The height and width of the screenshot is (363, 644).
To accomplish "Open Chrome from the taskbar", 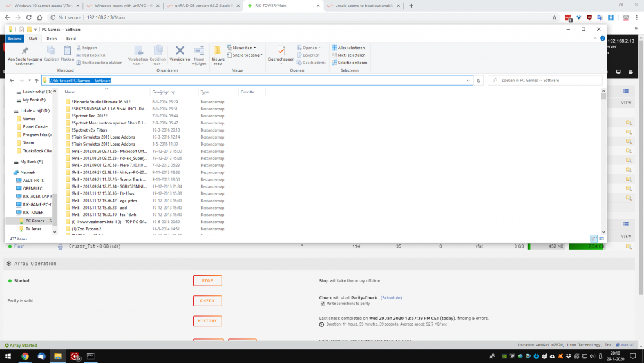I will 25,357.
